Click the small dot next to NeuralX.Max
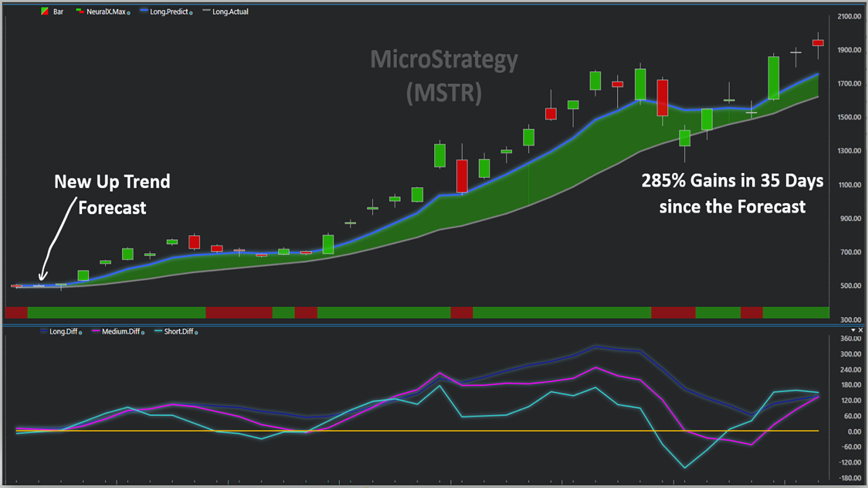The image size is (868, 488). (x=129, y=13)
